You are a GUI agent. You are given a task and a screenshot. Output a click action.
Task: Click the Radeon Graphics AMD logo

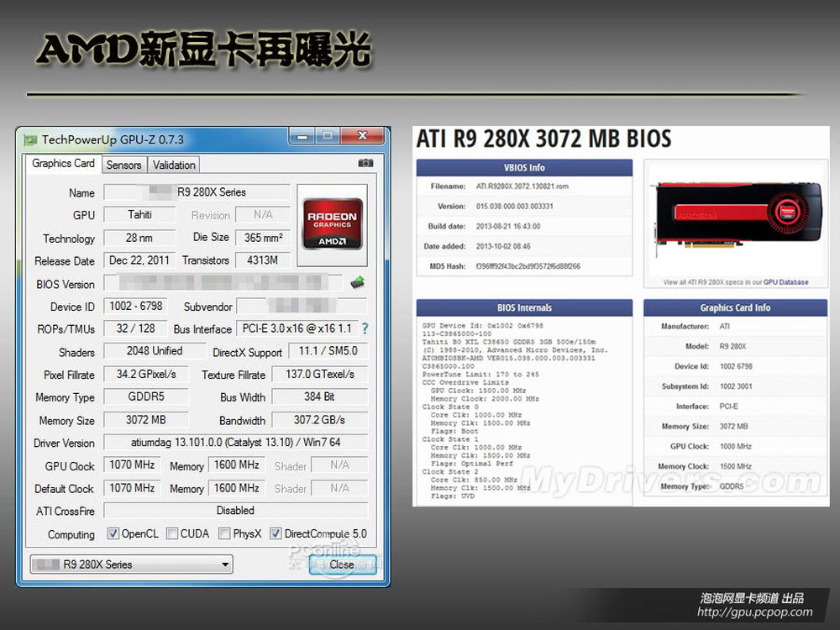pos(332,224)
